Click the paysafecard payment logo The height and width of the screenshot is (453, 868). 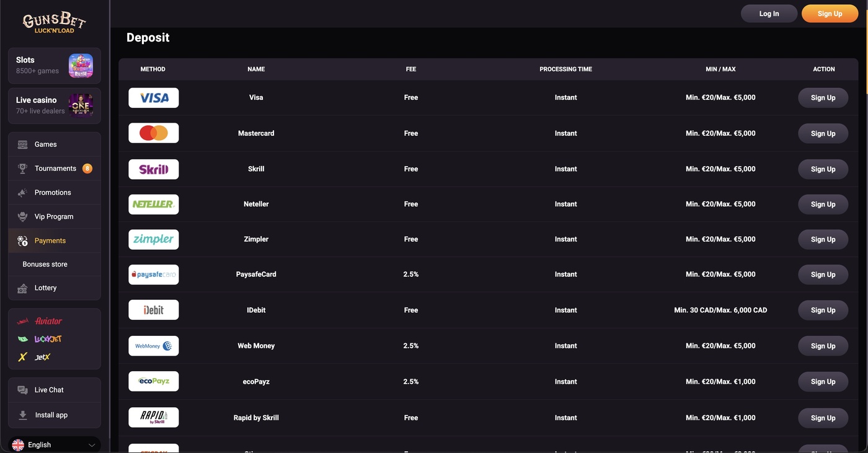coord(154,275)
